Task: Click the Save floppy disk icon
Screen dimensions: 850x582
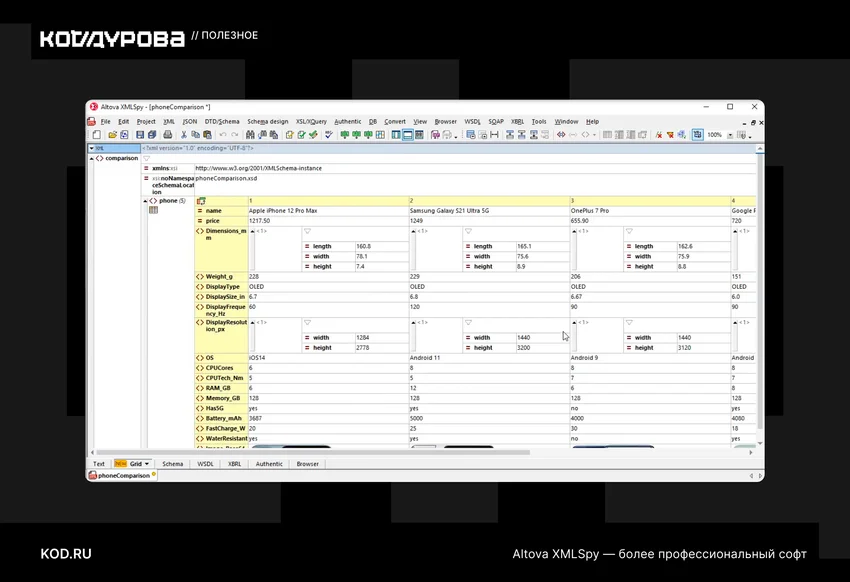Action: [x=140, y=135]
